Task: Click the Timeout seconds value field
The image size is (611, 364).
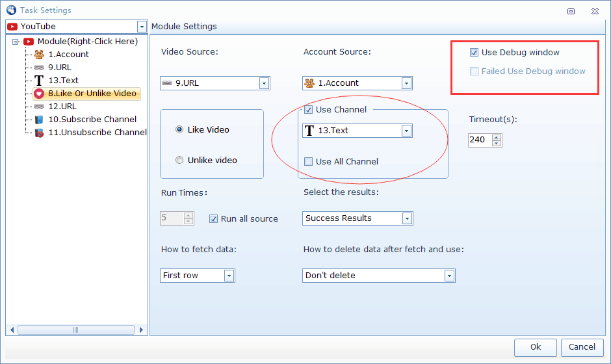Action: coord(479,140)
